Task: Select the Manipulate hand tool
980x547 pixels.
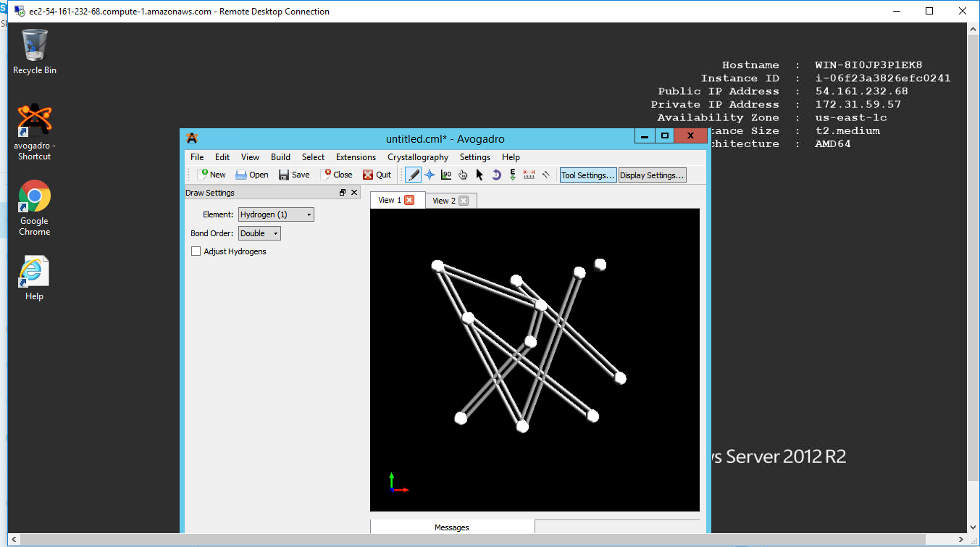Action: [463, 175]
